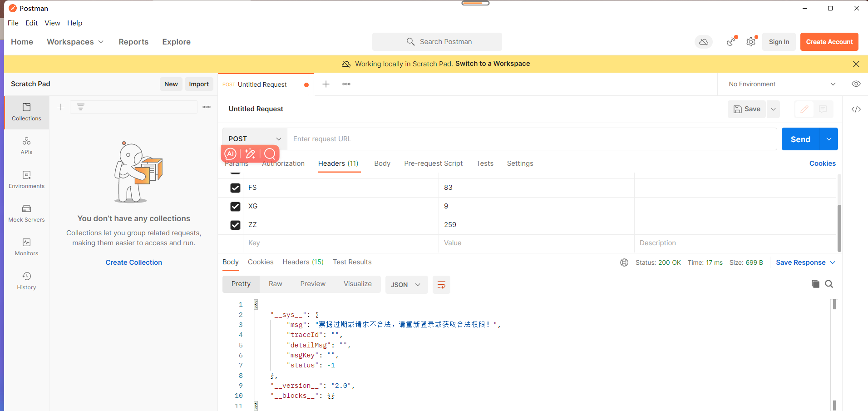Open the View menu
Screen dimensions: 868x411
[52, 23]
